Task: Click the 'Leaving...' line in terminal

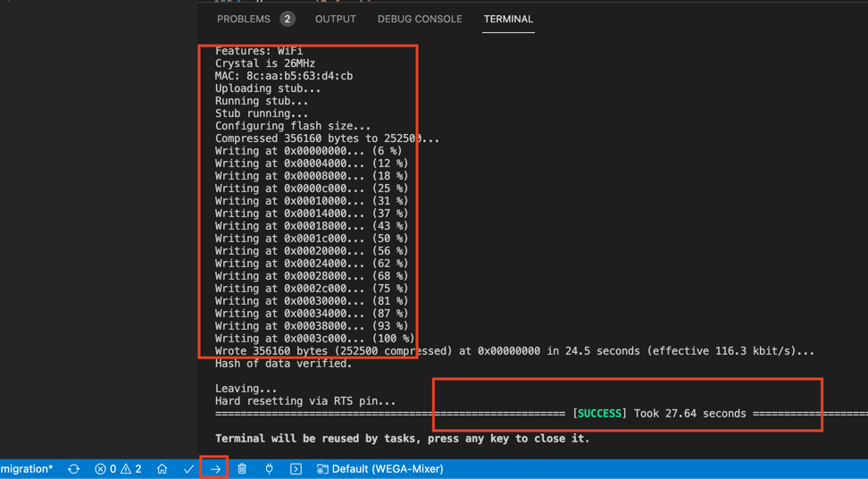Action: pyautogui.click(x=246, y=389)
